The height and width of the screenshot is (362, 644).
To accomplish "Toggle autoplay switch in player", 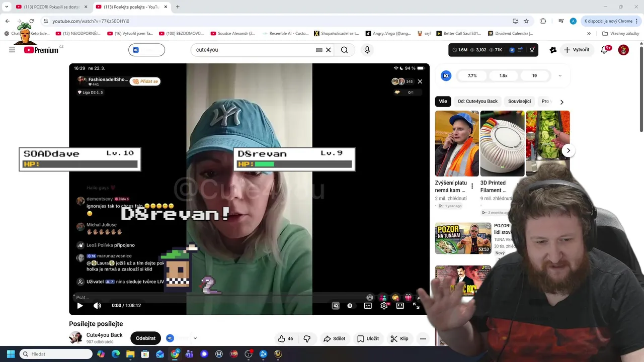I will point(350,306).
